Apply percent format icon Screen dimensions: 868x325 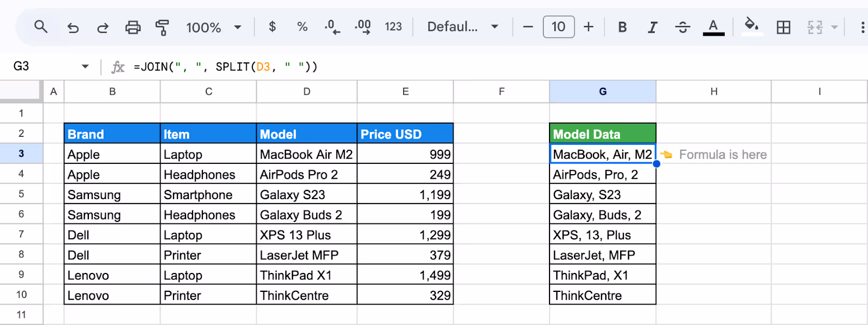[x=302, y=27]
